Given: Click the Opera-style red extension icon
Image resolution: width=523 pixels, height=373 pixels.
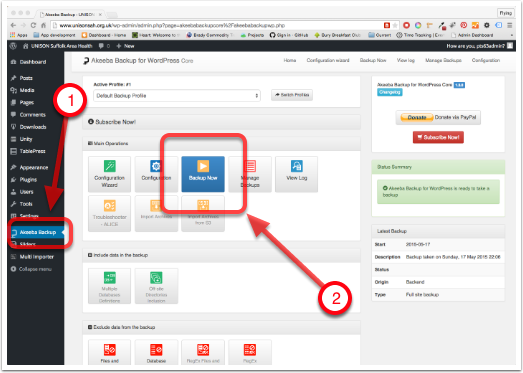Looking at the screenshot, I should pyautogui.click(x=406, y=25).
